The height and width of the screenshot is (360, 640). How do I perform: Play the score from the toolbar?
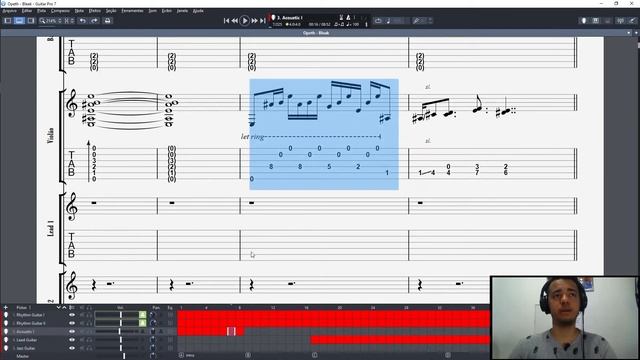244,20
